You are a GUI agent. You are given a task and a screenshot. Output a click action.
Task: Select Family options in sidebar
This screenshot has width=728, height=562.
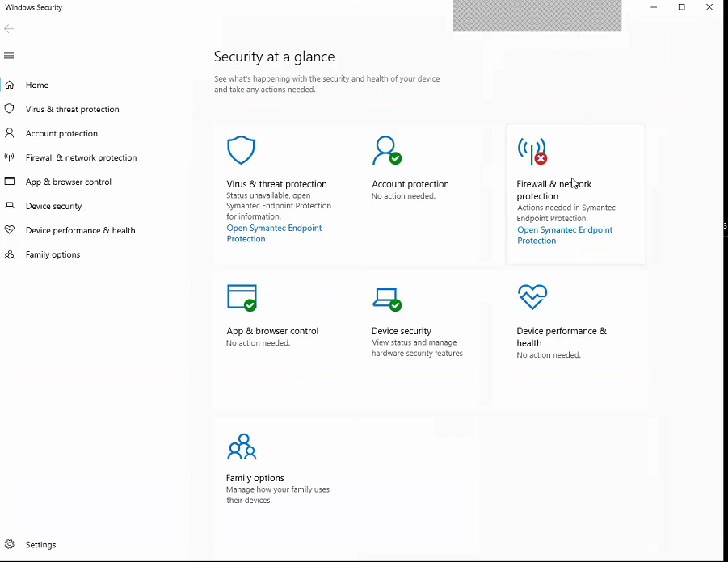click(x=53, y=254)
